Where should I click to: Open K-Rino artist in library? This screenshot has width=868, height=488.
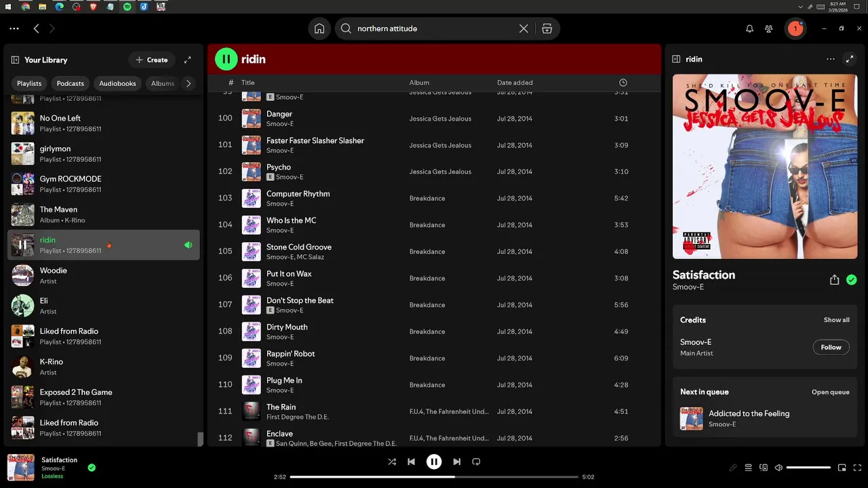104,367
